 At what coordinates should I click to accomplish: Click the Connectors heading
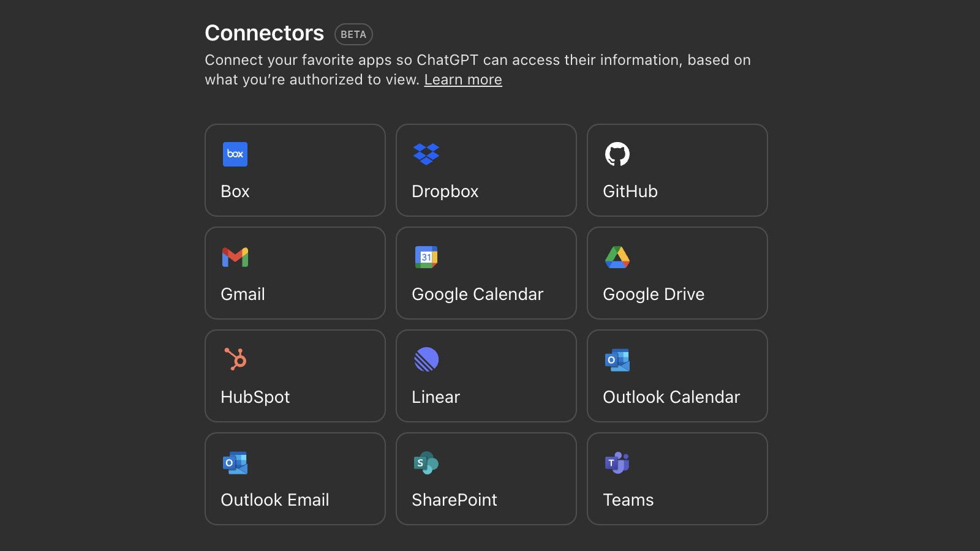point(264,33)
